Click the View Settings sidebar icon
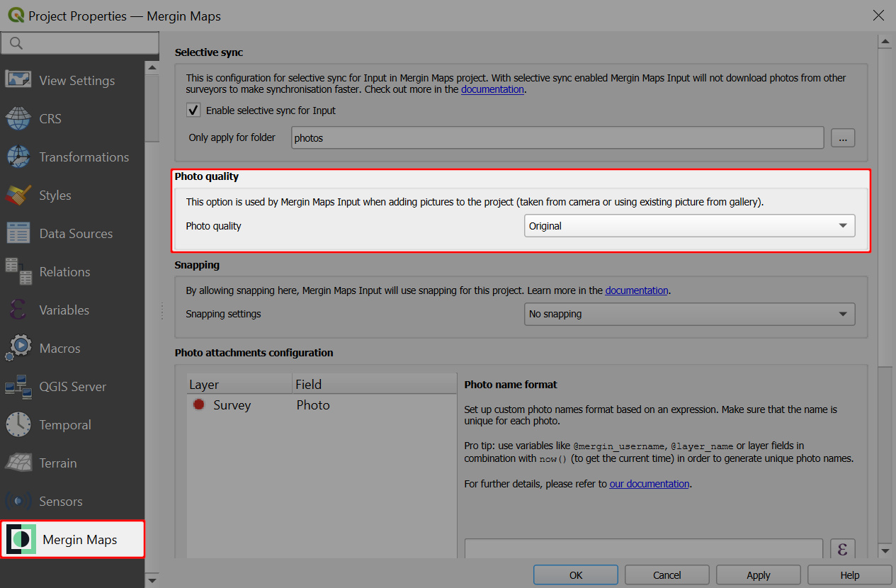The width and height of the screenshot is (896, 588). coord(18,80)
